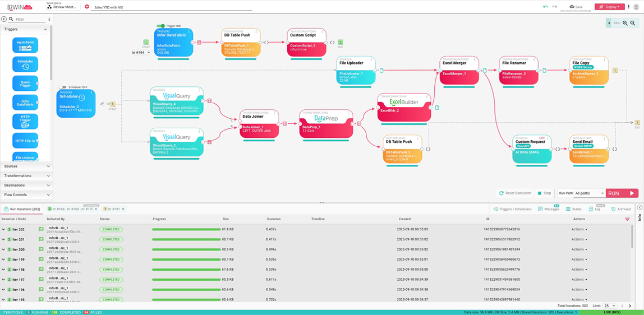The width and height of the screenshot is (644, 315).
Task: Expand the Info side panel arrow
Action: pos(640,209)
